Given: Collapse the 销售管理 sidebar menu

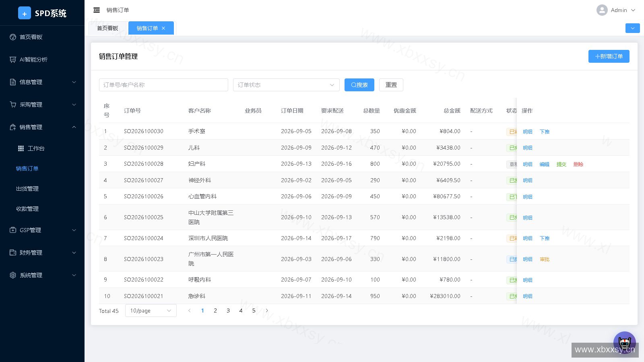Looking at the screenshot, I should coord(42,127).
